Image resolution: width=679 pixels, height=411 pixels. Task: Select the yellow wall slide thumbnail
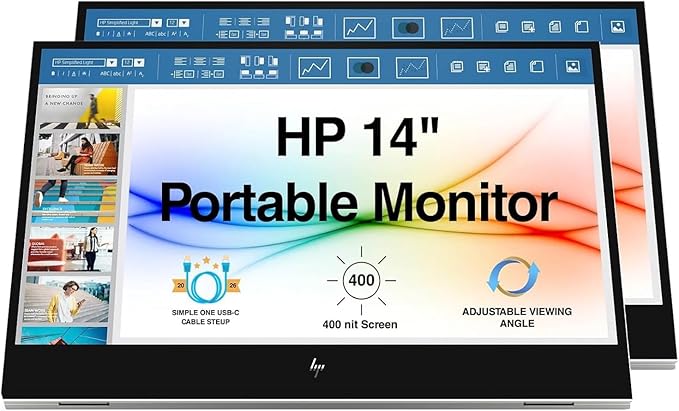[81, 108]
